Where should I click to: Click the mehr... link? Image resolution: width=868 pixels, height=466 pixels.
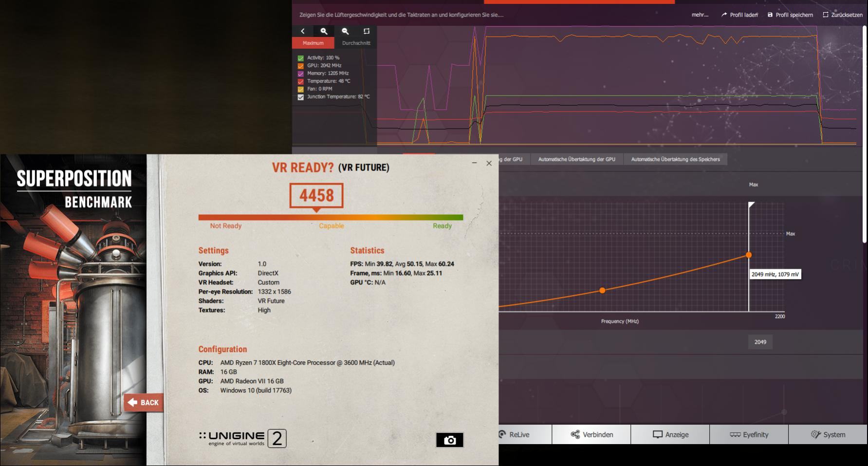[700, 15]
